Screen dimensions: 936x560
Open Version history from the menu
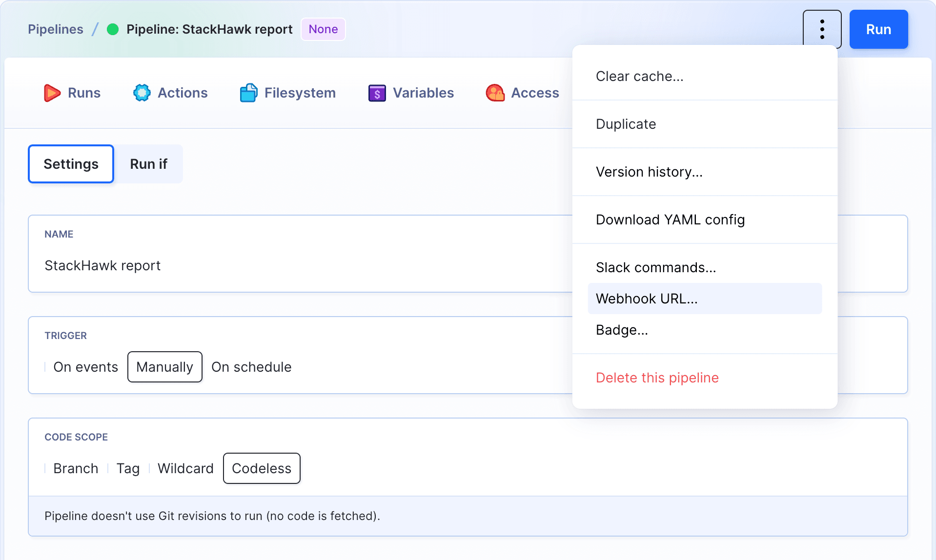coord(705,172)
